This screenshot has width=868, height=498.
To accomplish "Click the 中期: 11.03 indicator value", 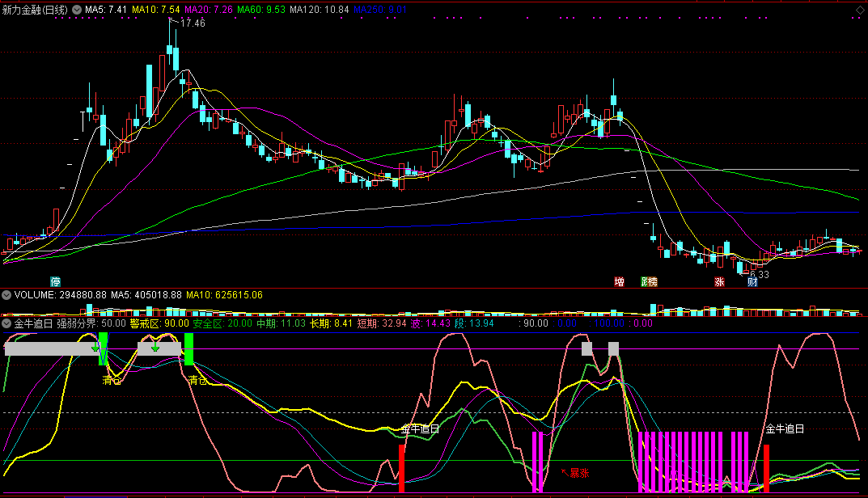I will (x=281, y=323).
